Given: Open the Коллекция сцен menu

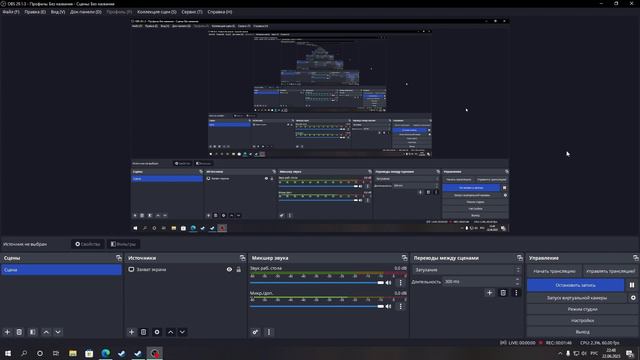Looking at the screenshot, I should [x=157, y=12].
